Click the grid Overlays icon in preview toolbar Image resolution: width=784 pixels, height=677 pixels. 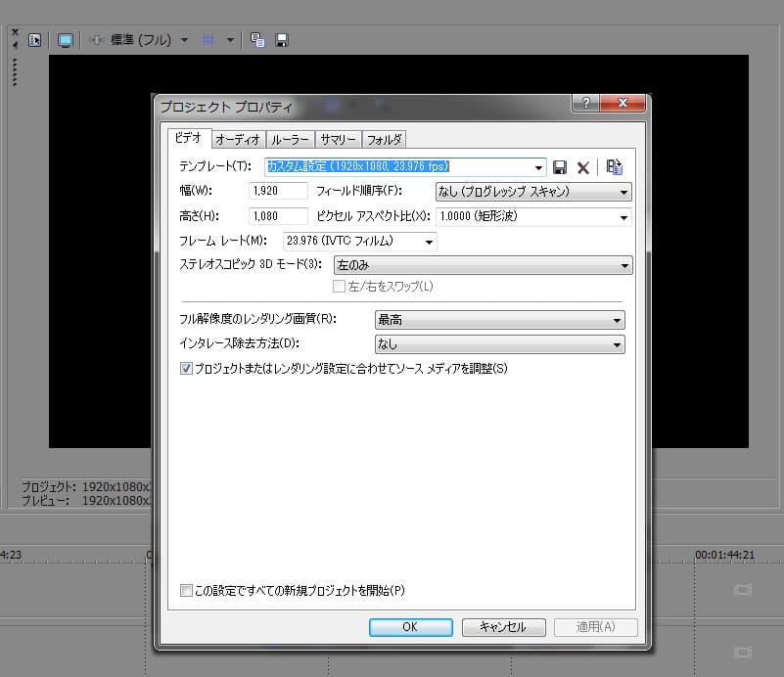point(208,40)
